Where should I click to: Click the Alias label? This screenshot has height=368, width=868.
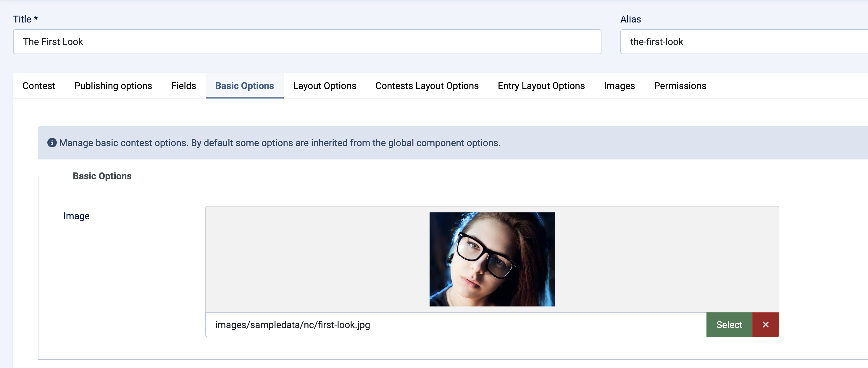tap(630, 19)
